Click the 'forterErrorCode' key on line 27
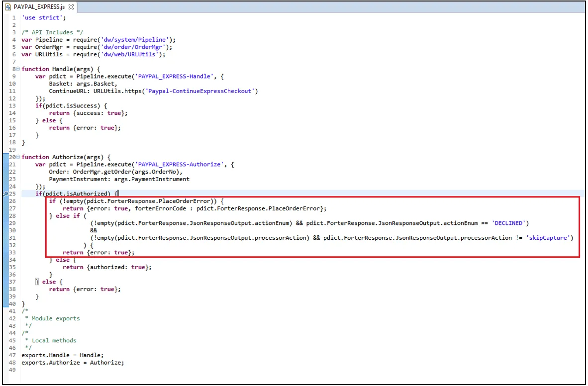Viewport: 588px width, 386px height. point(160,208)
